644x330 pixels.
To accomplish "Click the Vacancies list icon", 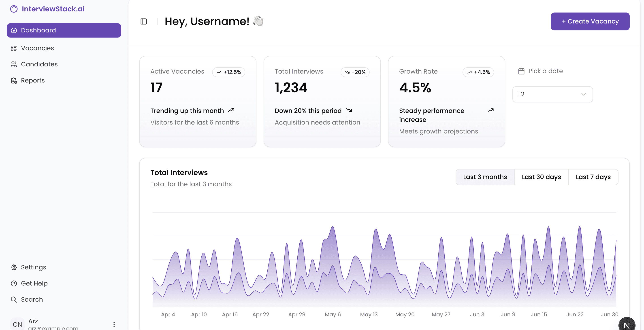I will click(14, 48).
